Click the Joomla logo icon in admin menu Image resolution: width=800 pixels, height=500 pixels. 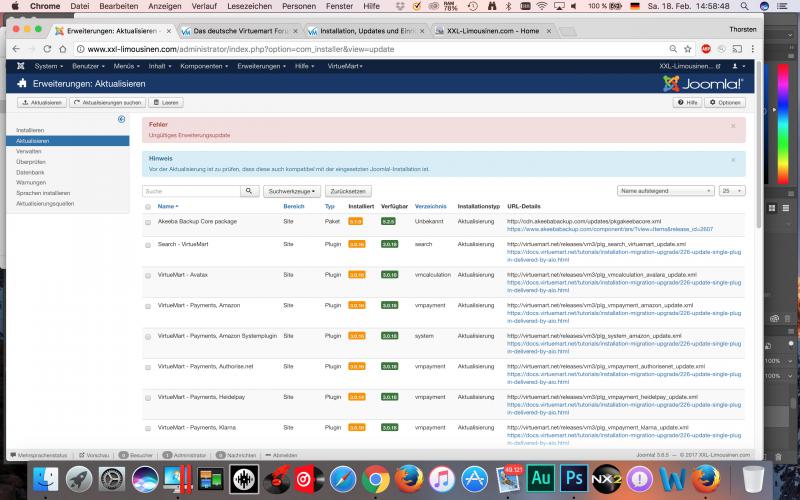pyautogui.click(x=21, y=66)
